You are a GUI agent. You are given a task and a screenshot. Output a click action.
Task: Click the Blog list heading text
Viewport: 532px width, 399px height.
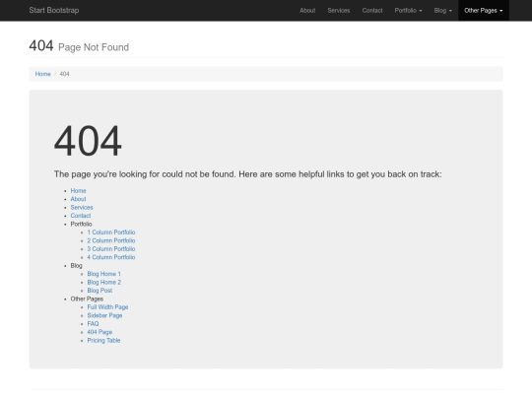point(76,266)
